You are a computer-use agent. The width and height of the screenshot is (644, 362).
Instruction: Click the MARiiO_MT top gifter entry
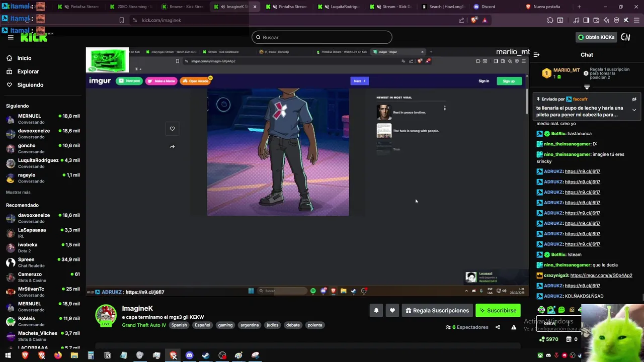tap(561, 73)
